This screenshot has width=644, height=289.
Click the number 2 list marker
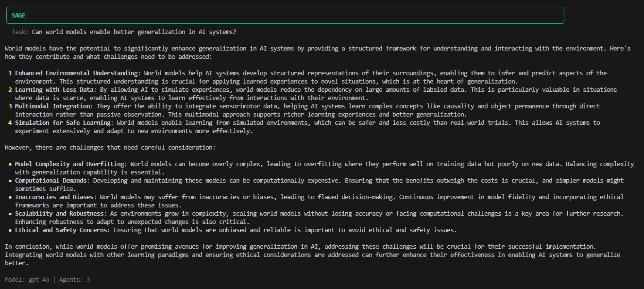coord(10,90)
